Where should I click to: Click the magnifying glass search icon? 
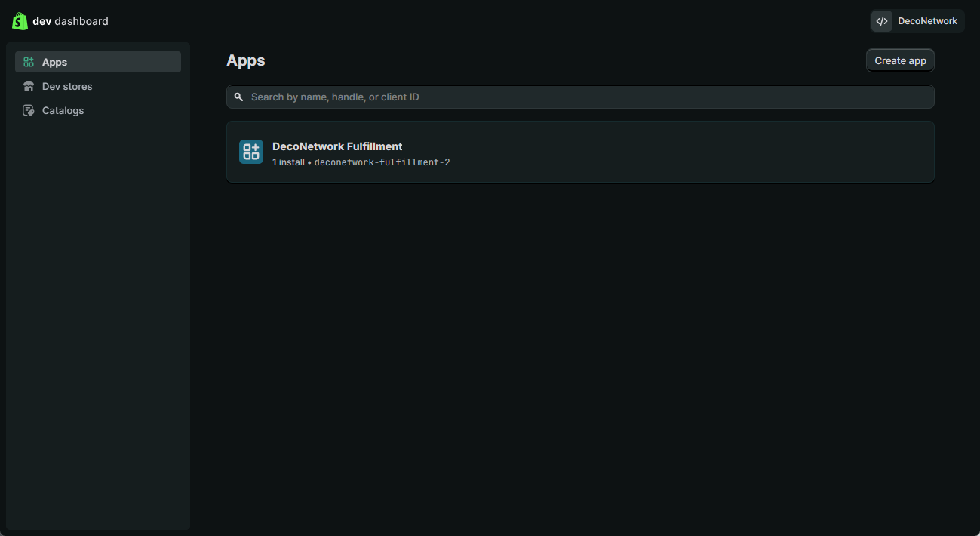[238, 97]
